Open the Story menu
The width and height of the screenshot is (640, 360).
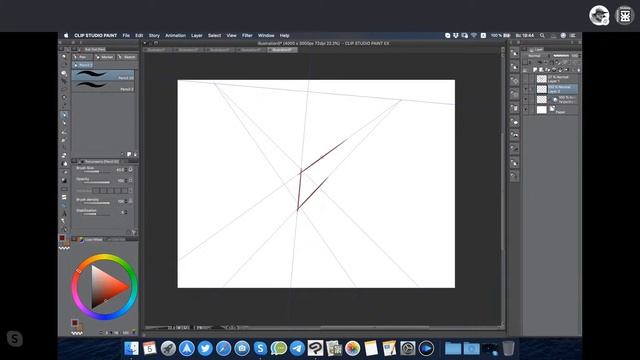154,36
